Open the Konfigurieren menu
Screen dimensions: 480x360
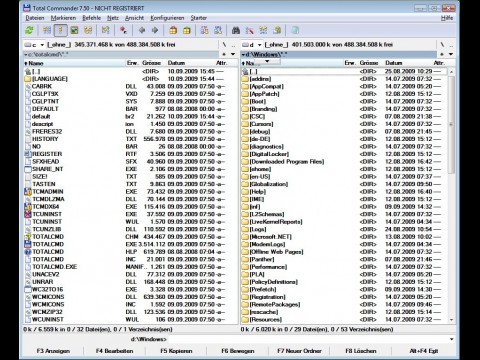pos(167,18)
